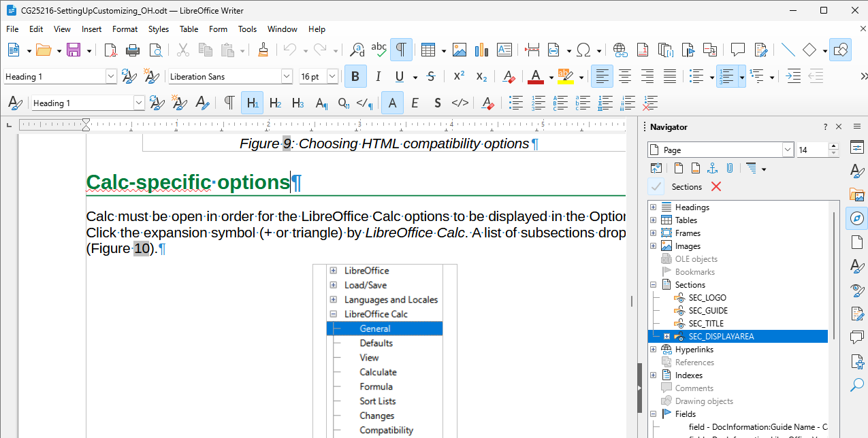Export the document directly as PDF

click(110, 50)
